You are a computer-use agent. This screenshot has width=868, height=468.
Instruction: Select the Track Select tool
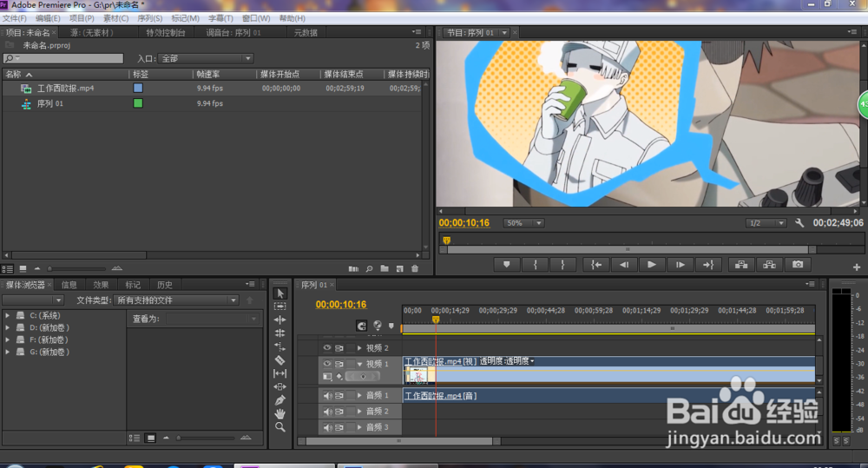coord(280,307)
